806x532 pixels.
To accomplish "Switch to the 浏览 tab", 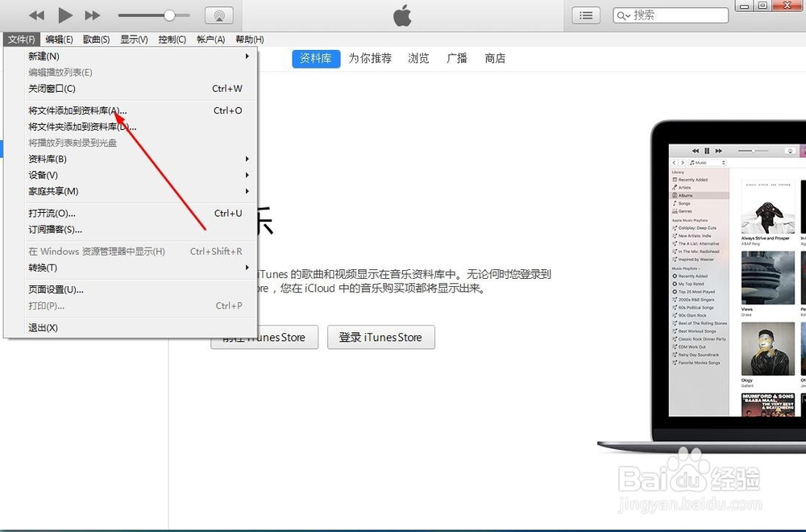I will coord(418,59).
